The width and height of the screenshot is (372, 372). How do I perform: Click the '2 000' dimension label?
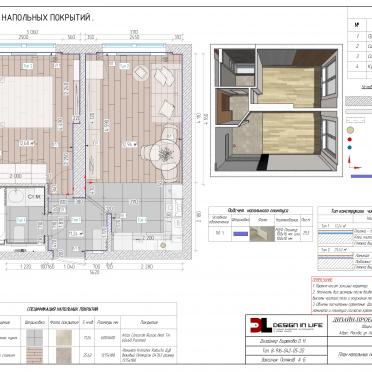click(x=15, y=176)
